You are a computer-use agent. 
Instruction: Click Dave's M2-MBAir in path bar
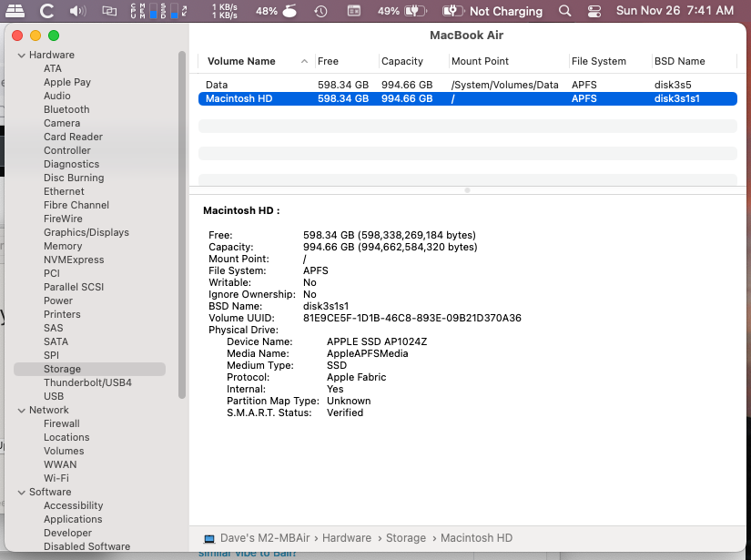265,538
